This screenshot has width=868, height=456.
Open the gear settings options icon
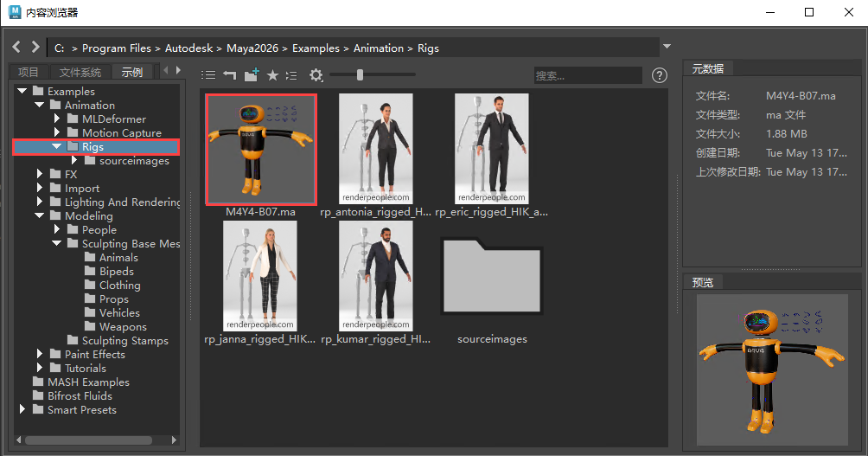(316, 74)
